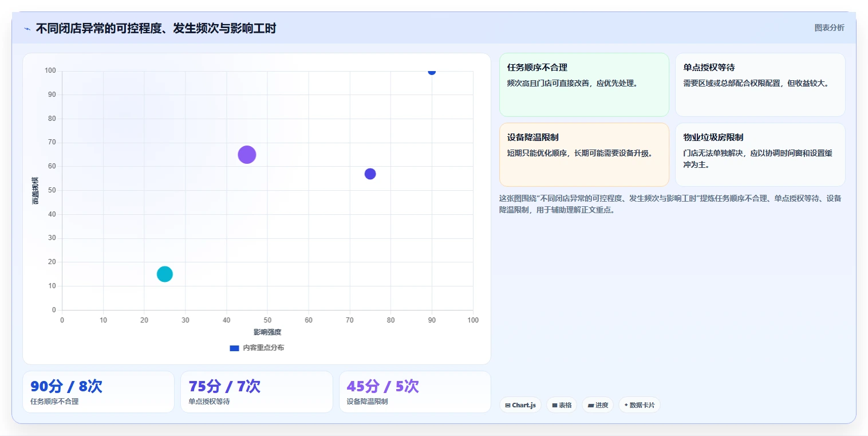Click the 45分 / 5次 stat card
868x436 pixels.
click(x=415, y=392)
